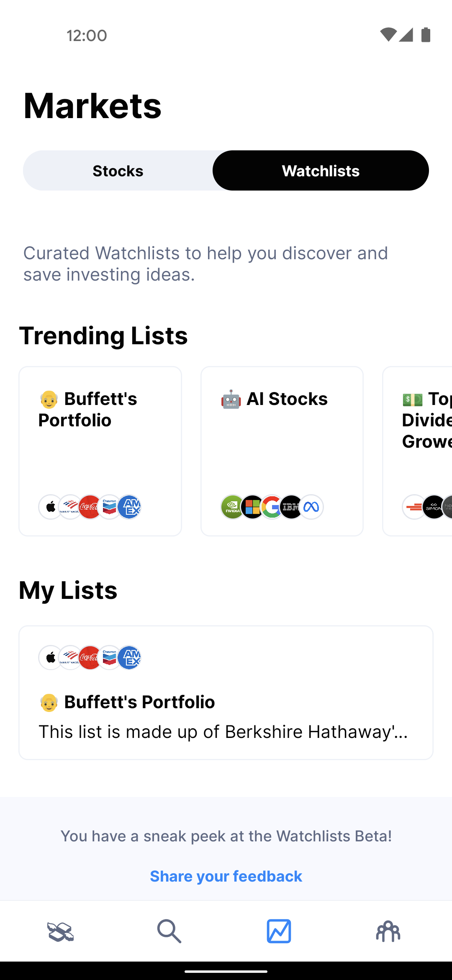
Task: Open the community people icon tab
Action: click(388, 931)
